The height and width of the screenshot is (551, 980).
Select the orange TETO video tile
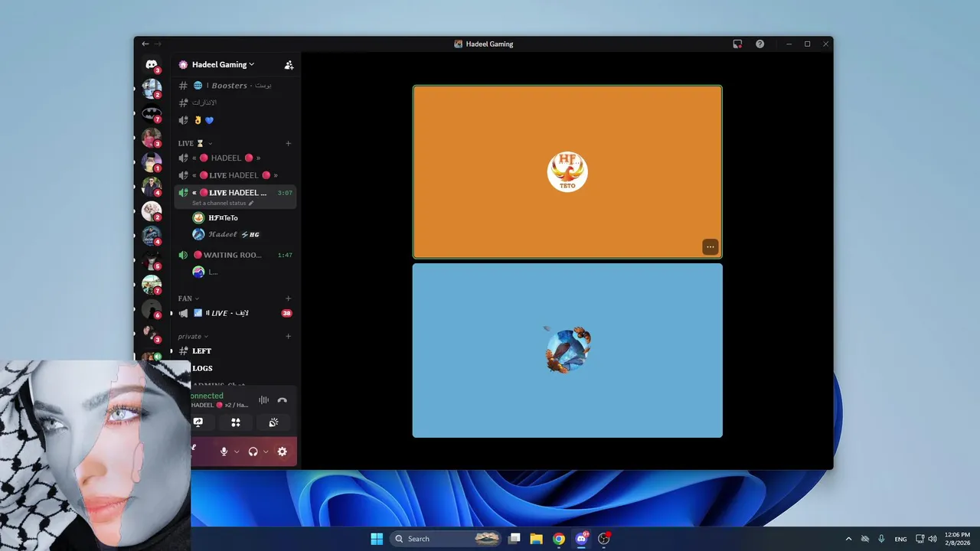[567, 171]
